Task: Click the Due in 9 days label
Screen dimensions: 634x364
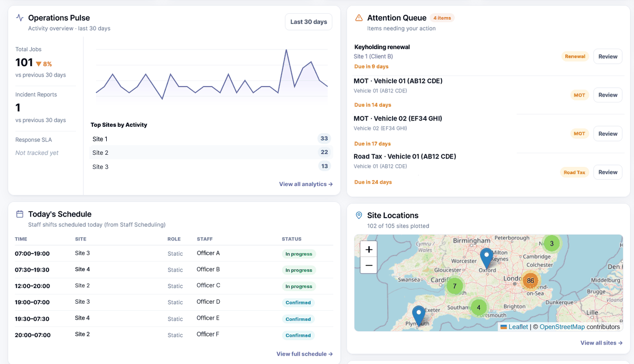Action: pyautogui.click(x=371, y=67)
